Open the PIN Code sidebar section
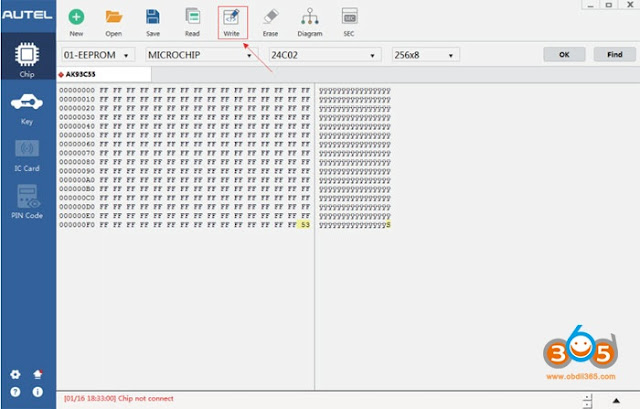The image size is (640, 409). click(x=27, y=202)
